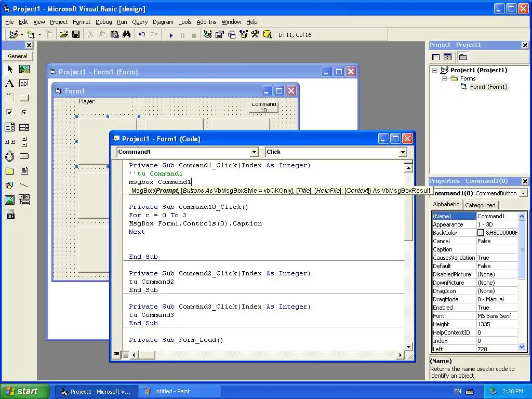Select the HScrollBar control tool
The width and height of the screenshot is (532, 399).
(x=10, y=141)
